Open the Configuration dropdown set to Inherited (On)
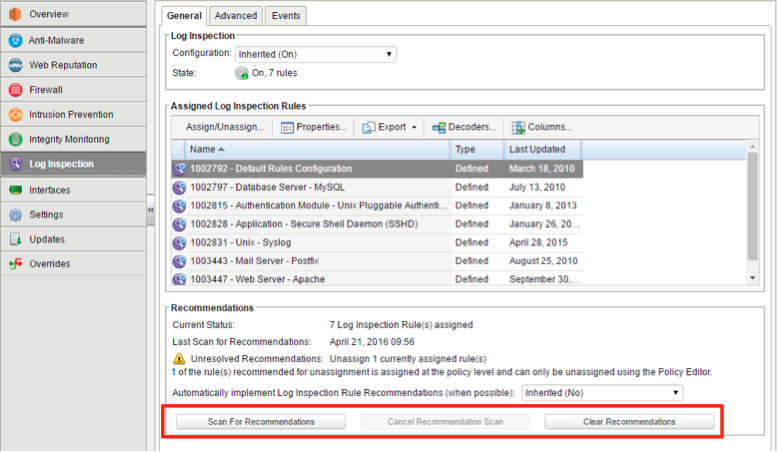Image resolution: width=777 pixels, height=452 pixels. click(x=315, y=54)
